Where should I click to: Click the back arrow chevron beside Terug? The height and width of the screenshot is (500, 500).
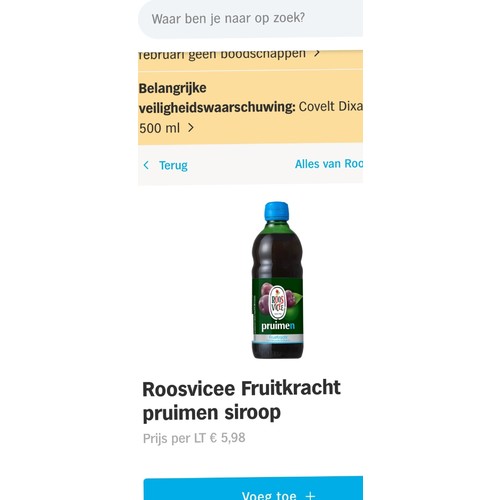click(146, 165)
